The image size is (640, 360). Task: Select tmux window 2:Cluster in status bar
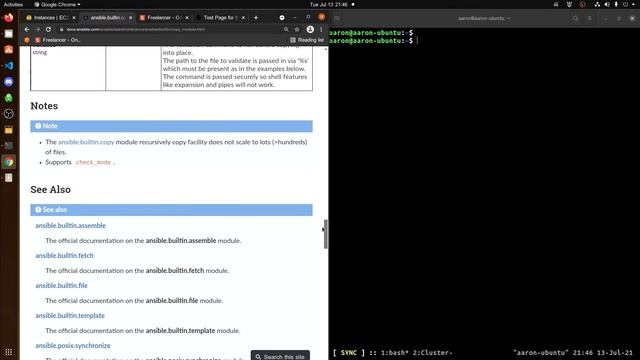click(x=432, y=353)
